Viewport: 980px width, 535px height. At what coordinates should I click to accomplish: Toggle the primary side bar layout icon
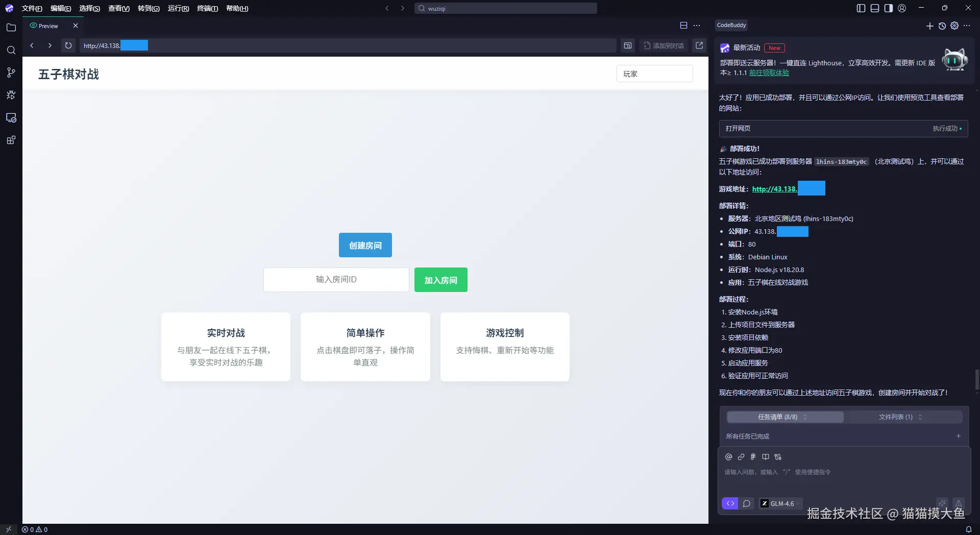[x=861, y=8]
